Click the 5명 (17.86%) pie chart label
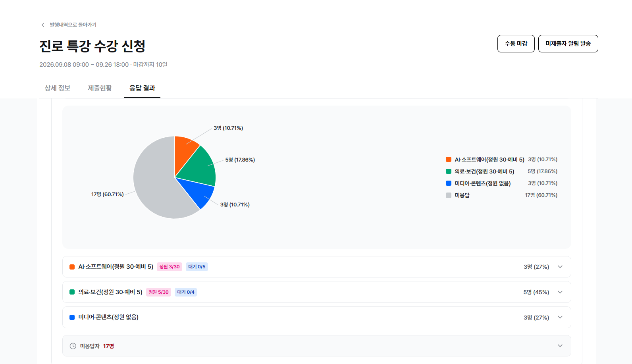This screenshot has width=632, height=364. 240,160
